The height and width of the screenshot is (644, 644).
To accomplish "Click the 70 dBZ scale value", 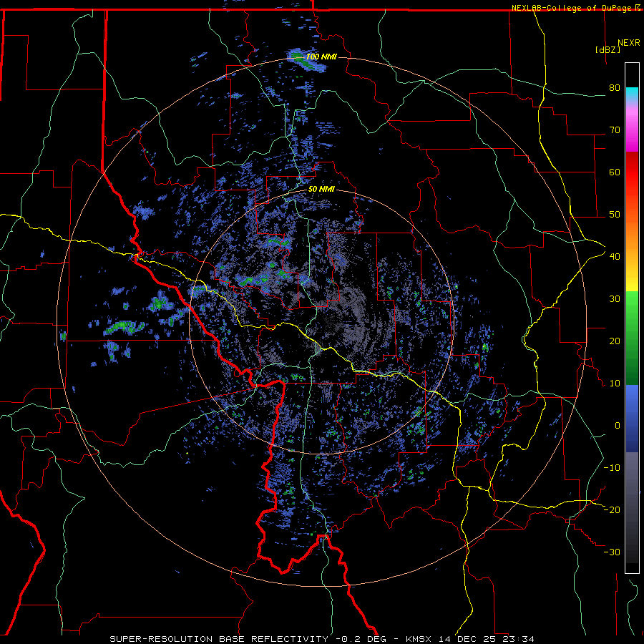I will point(615,130).
